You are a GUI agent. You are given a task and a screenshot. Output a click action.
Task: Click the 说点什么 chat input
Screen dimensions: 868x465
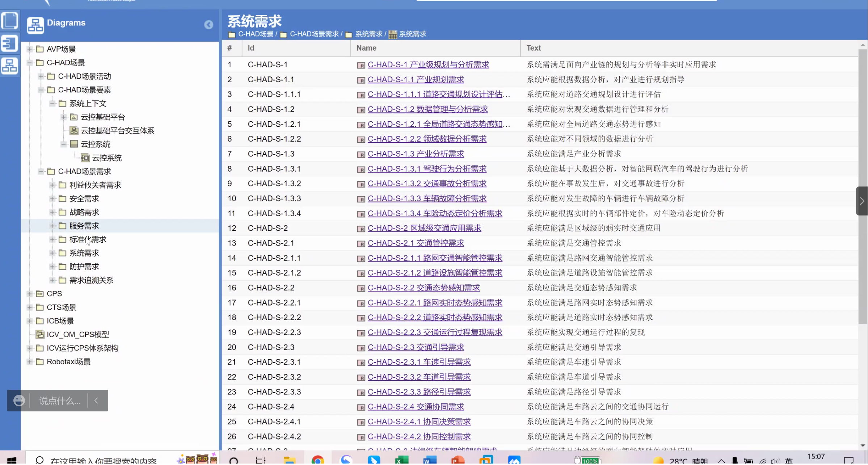pos(60,401)
